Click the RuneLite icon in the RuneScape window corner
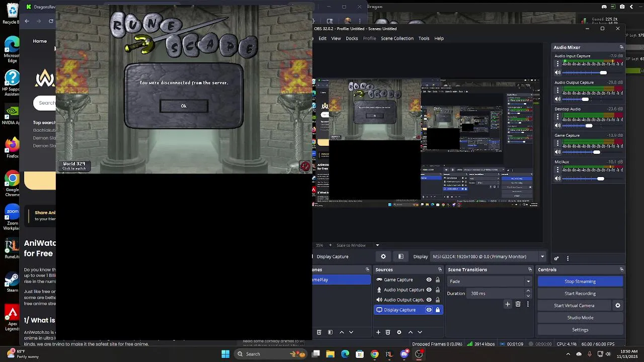This screenshot has width=644, height=362. 305,166
